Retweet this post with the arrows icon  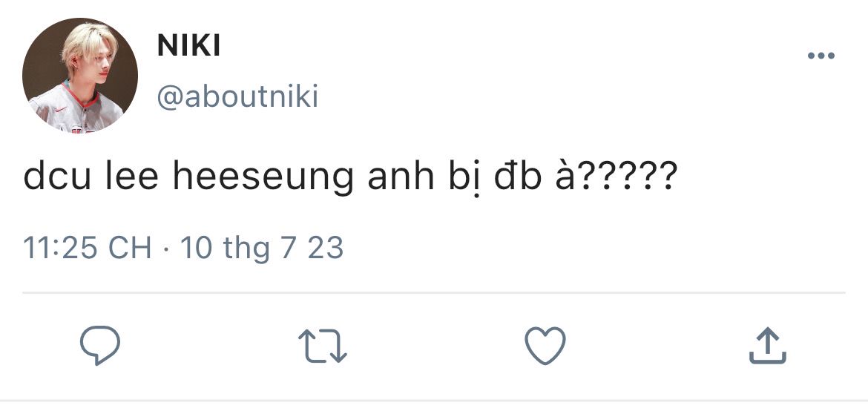point(323,346)
